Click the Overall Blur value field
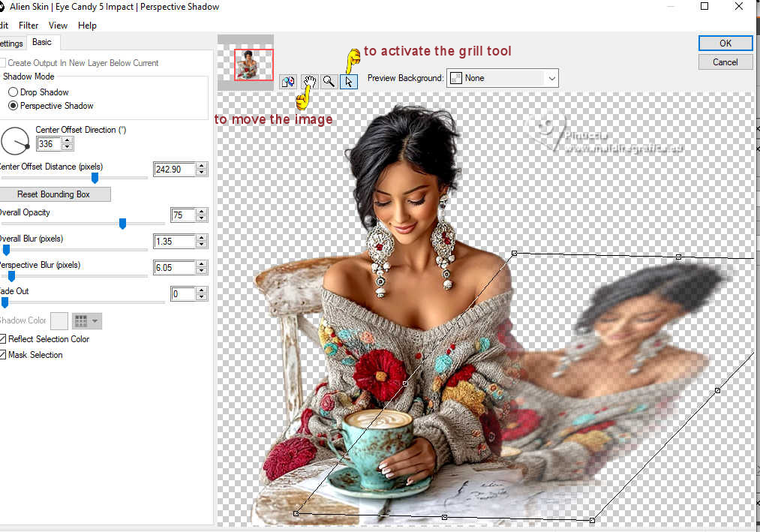Screen dimensions: 760x532 (x=175, y=241)
